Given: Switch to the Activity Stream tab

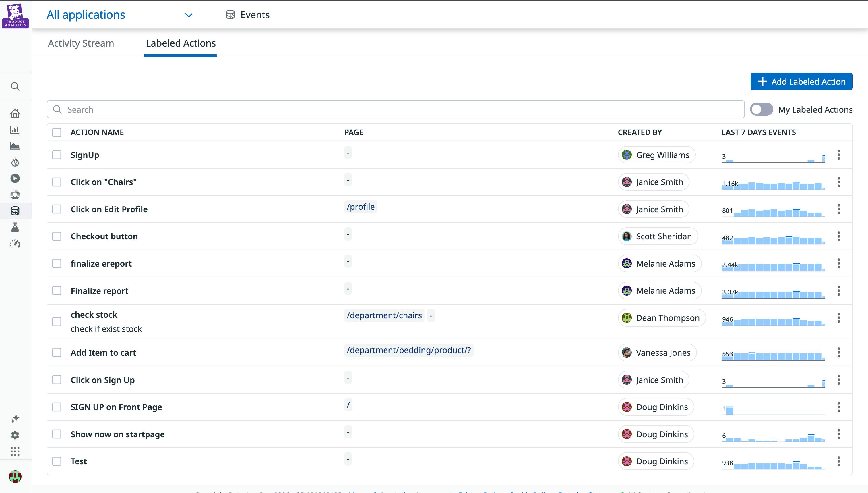Looking at the screenshot, I should click(80, 43).
